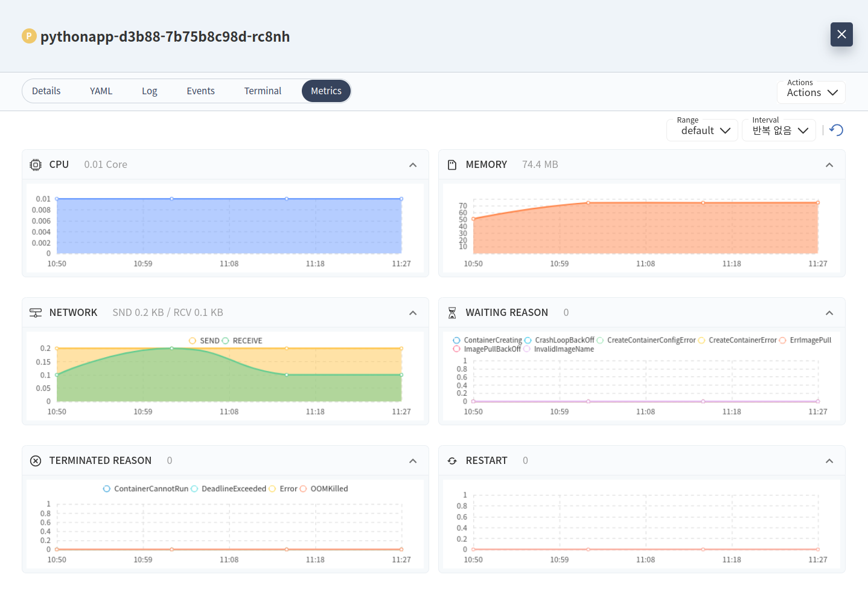Toggle Error legend series
Screen dimensions: 868x589
point(283,489)
